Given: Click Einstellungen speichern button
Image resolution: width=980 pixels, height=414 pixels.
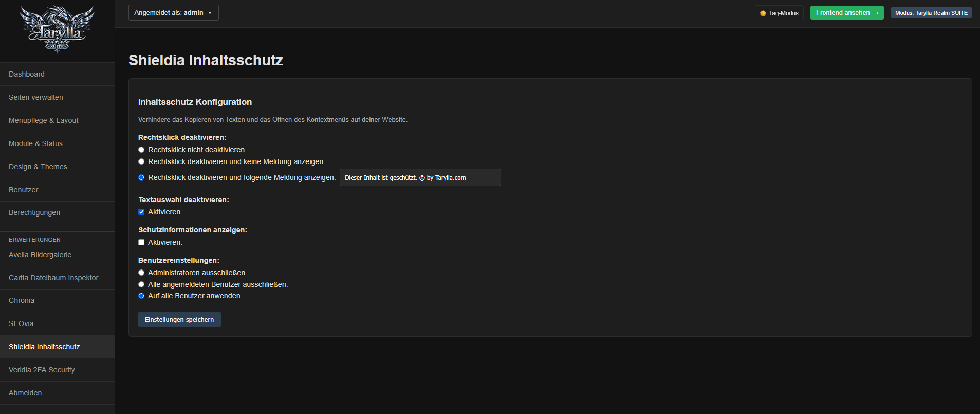Looking at the screenshot, I should point(179,319).
